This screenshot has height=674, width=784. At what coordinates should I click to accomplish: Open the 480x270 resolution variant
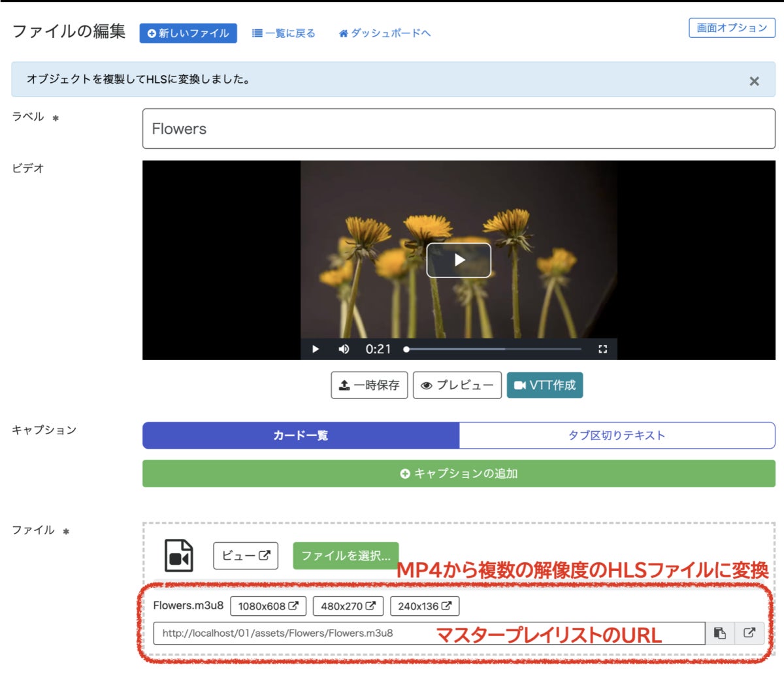(348, 606)
